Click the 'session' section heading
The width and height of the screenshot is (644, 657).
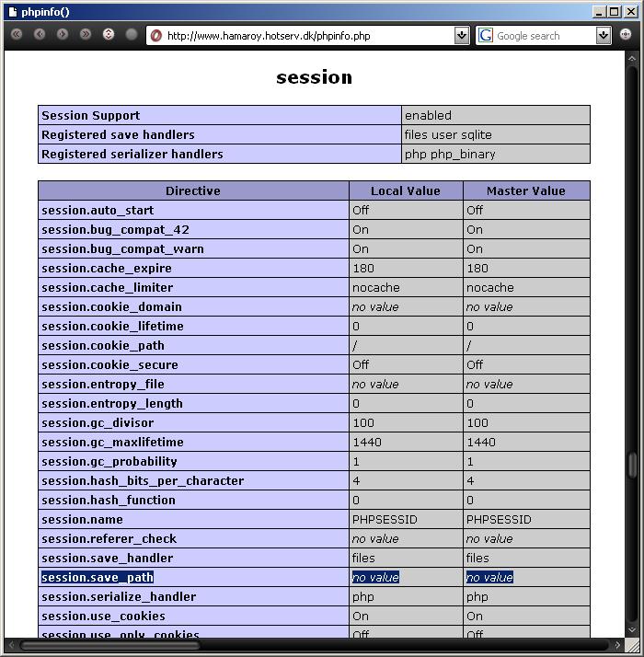click(x=315, y=77)
